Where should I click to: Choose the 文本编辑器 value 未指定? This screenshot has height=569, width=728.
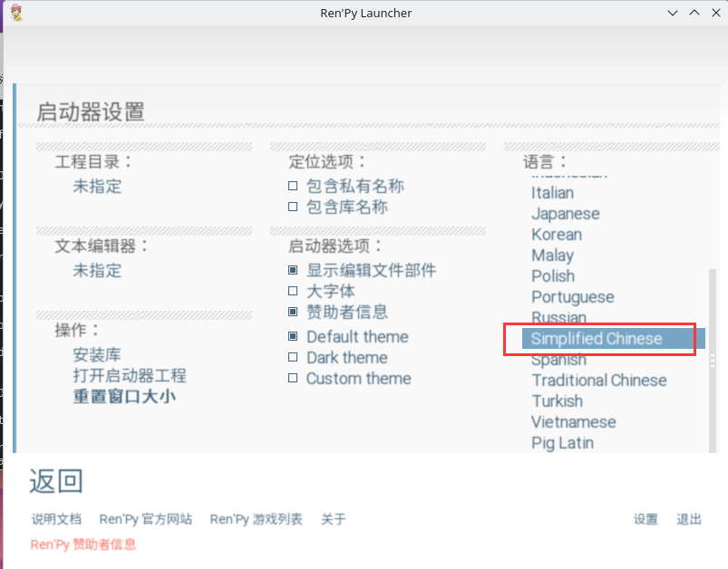pyautogui.click(x=97, y=270)
